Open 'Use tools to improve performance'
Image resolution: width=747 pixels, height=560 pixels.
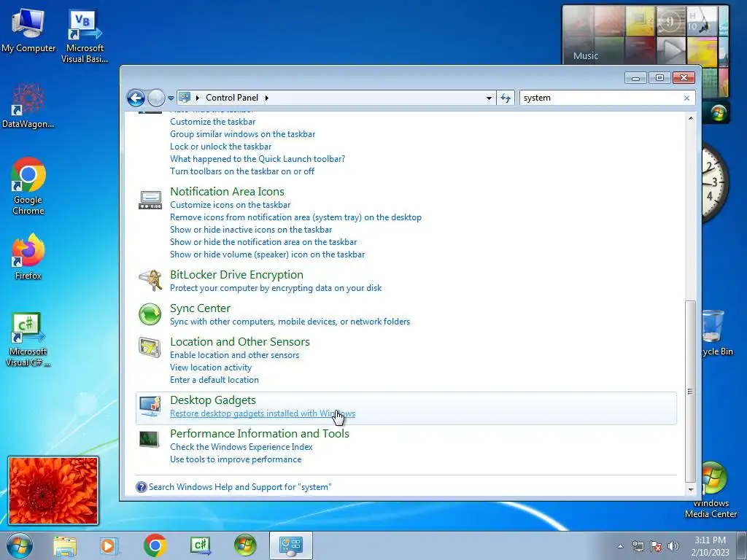pos(236,459)
